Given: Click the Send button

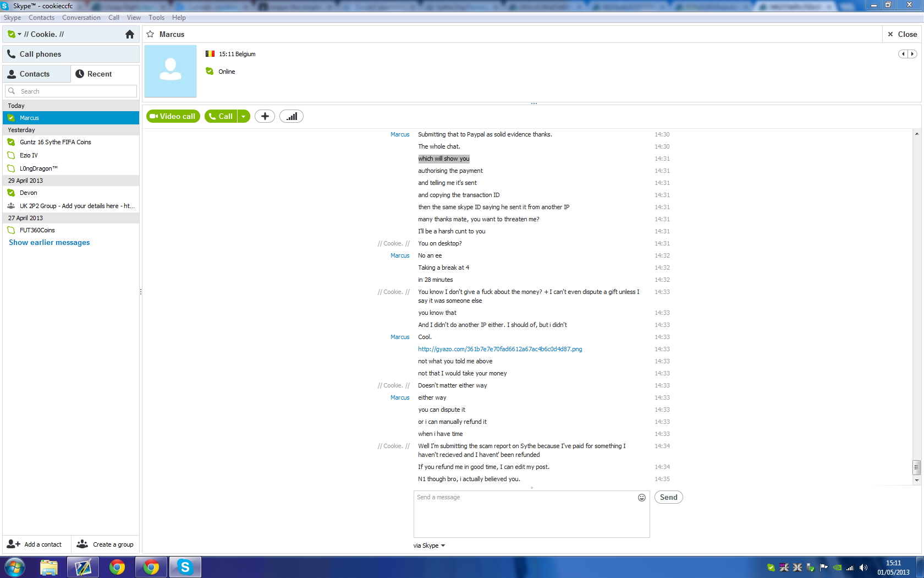Looking at the screenshot, I should click(669, 497).
